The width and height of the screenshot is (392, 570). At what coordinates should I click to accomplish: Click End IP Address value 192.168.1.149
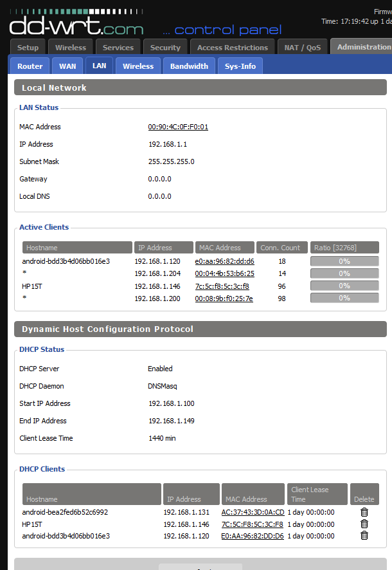tap(172, 421)
